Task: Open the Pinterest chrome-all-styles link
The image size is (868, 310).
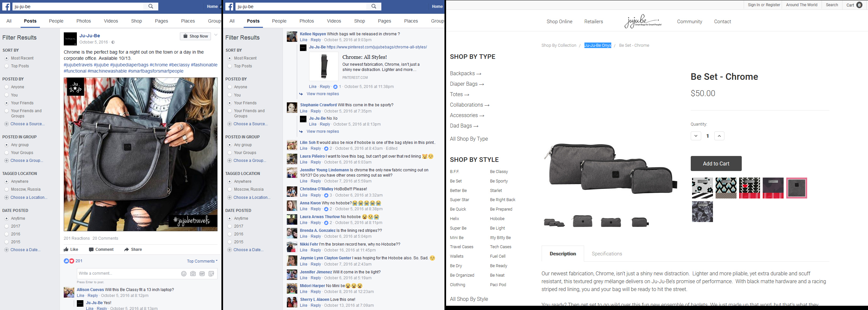Action: [x=377, y=47]
